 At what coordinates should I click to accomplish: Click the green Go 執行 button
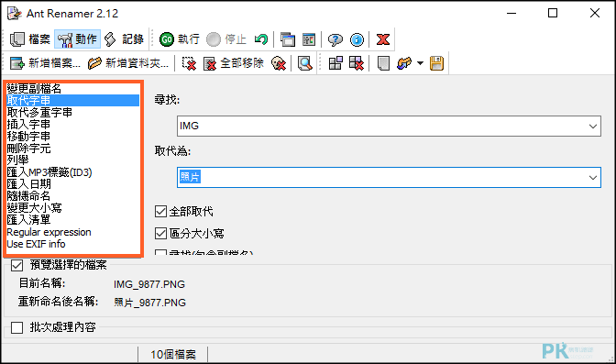tap(180, 39)
